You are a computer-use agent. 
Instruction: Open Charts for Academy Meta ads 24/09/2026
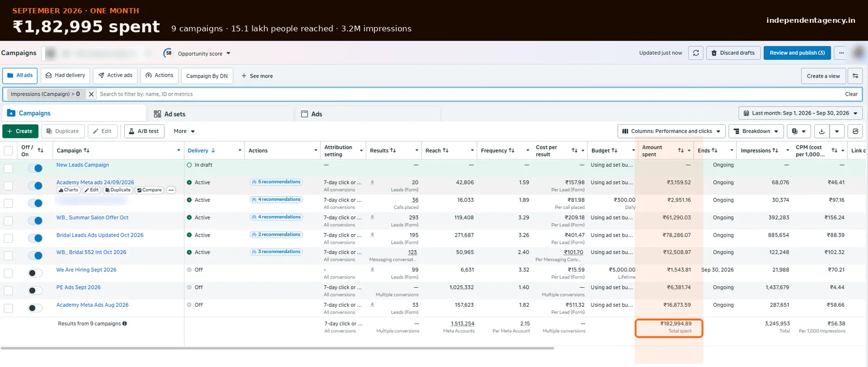[68, 190]
